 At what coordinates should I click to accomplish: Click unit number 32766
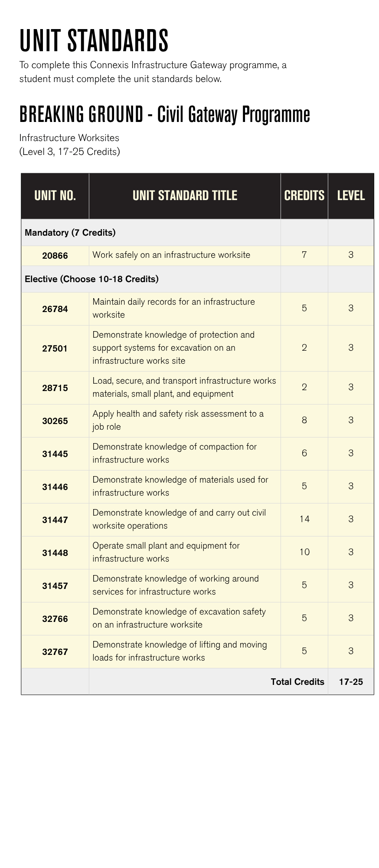pyautogui.click(x=55, y=619)
